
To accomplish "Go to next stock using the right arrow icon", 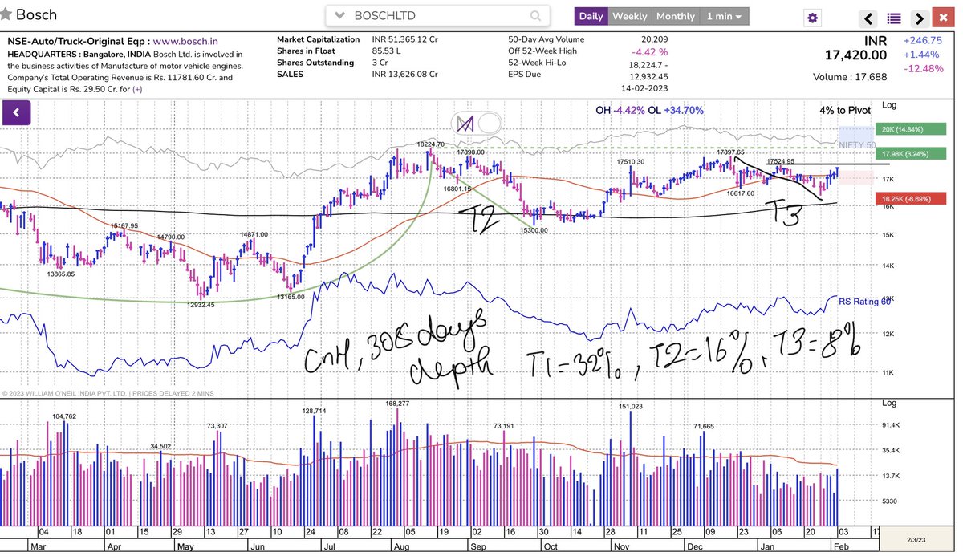I will (920, 16).
